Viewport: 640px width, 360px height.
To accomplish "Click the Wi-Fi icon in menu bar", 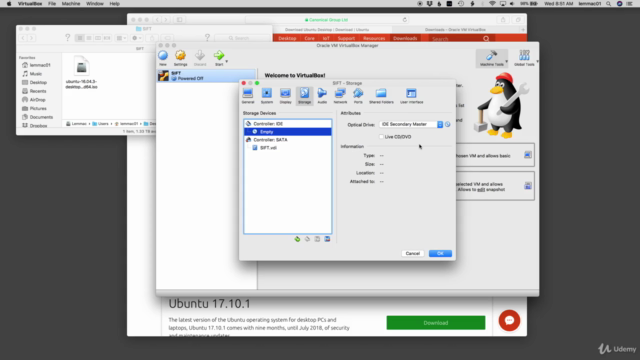I will point(492,4).
